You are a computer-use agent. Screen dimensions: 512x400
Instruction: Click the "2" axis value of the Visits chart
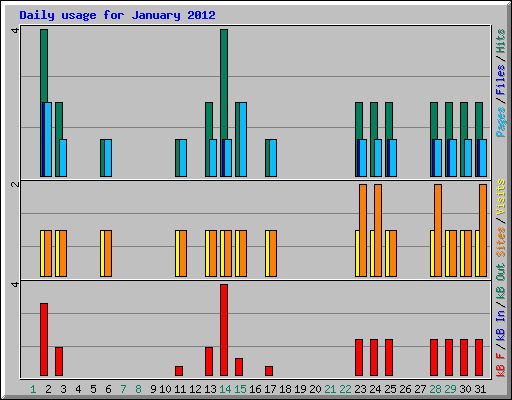pyautogui.click(x=15, y=184)
